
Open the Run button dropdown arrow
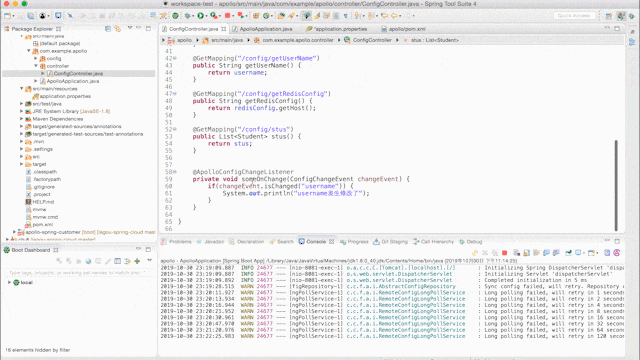[x=206, y=16]
